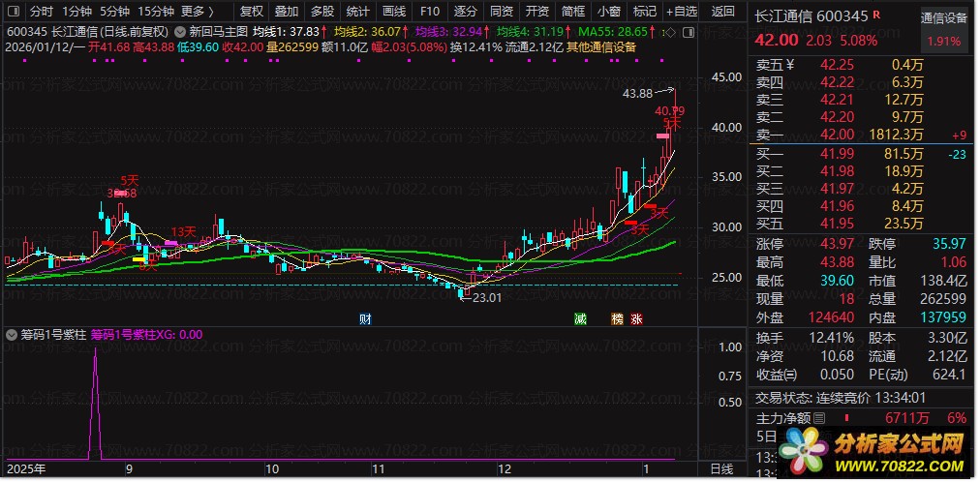Open the 日线 period selector
The width and height of the screenshot is (980, 482).
coord(721,468)
